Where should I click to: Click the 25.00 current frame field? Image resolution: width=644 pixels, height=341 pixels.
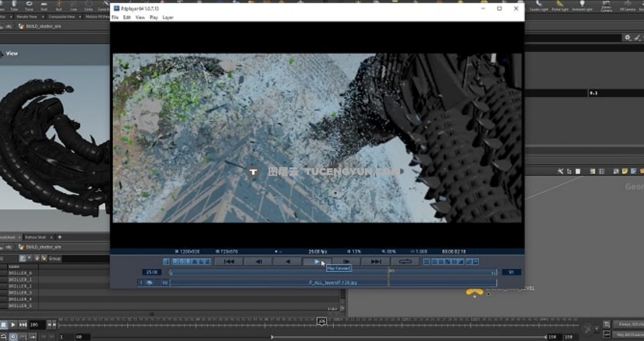click(151, 272)
